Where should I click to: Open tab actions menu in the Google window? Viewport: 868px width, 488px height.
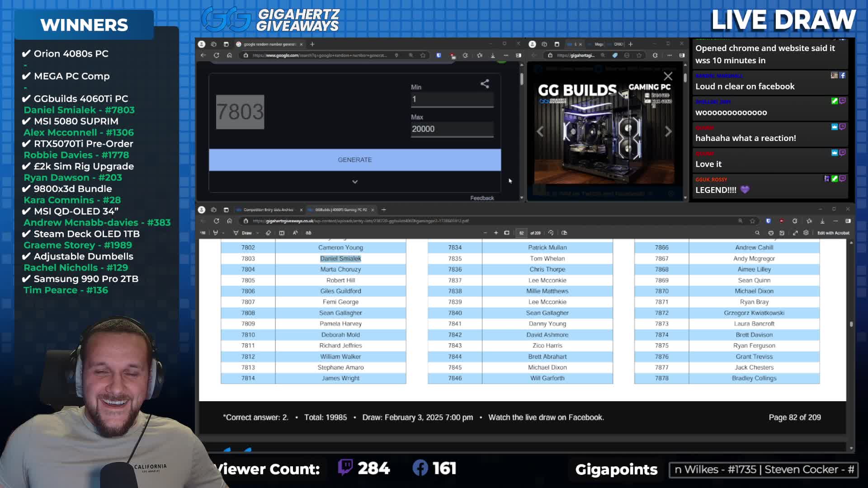click(226, 44)
